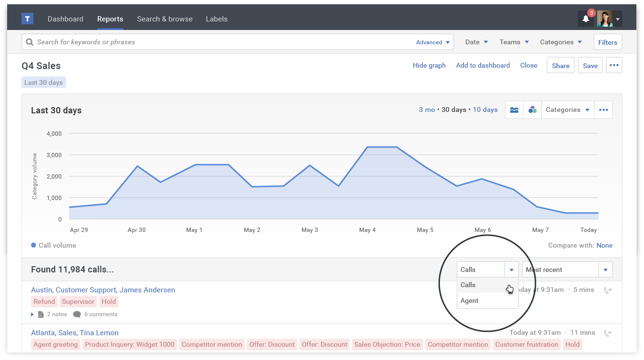This screenshot has width=644, height=360.
Task: Go to Search & browse tab
Action: tap(165, 19)
